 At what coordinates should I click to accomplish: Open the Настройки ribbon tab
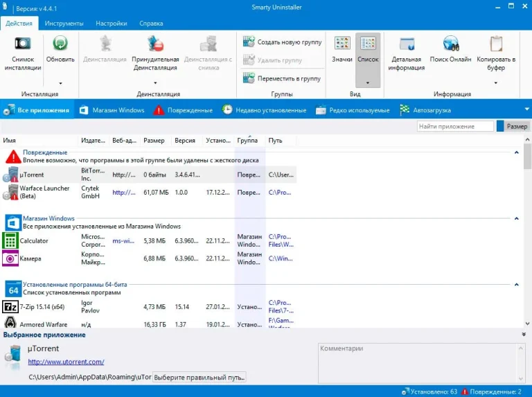pos(112,24)
